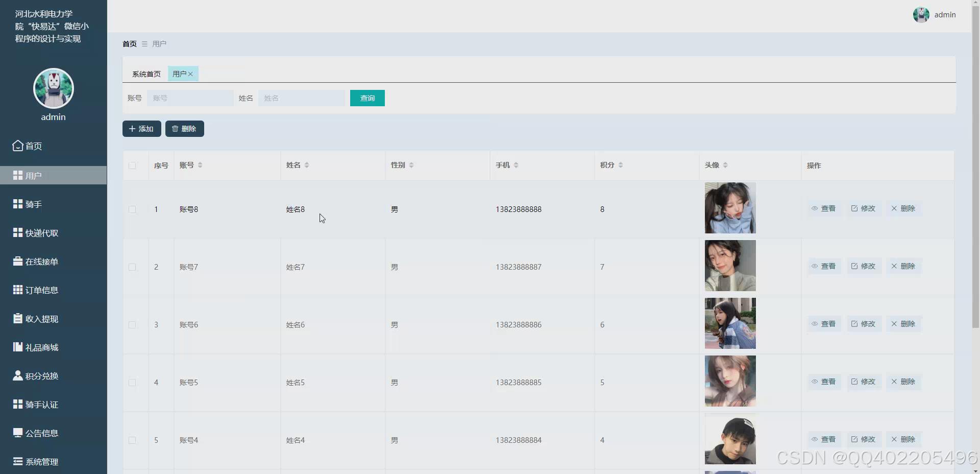Click the 礼品商城 sidebar icon
This screenshot has height=474, width=980.
[x=17, y=347]
